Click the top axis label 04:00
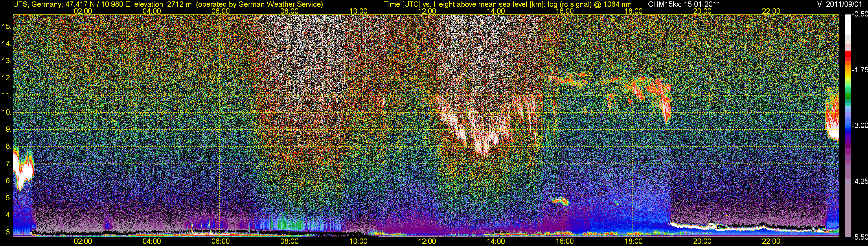868x246 pixels. click(152, 11)
